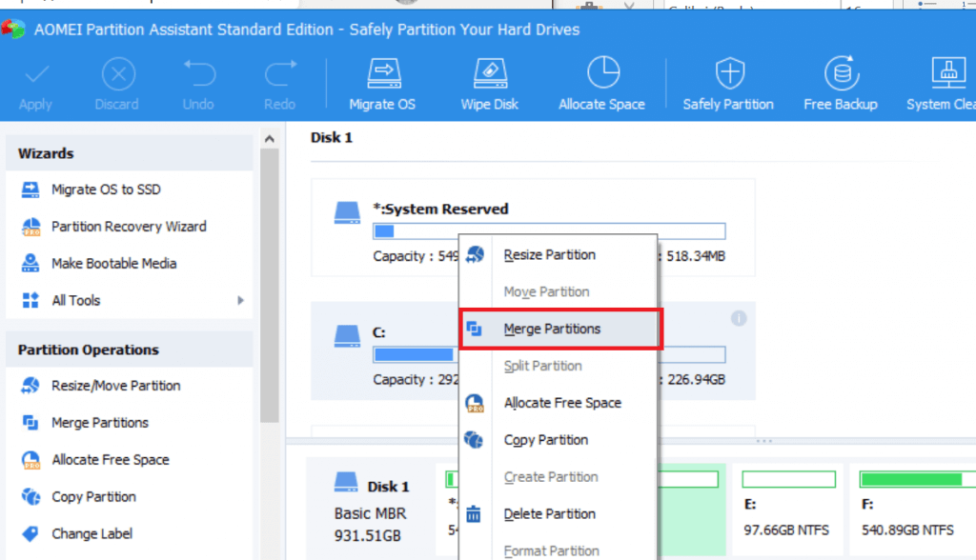The width and height of the screenshot is (976, 560).
Task: Click the C: partition usage bar
Action: [549, 354]
